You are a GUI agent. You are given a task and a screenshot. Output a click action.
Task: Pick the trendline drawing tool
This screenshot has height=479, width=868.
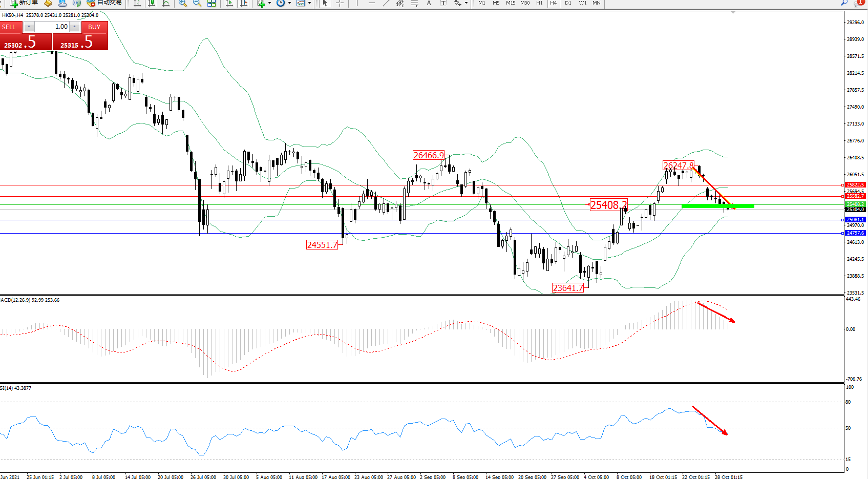386,3
